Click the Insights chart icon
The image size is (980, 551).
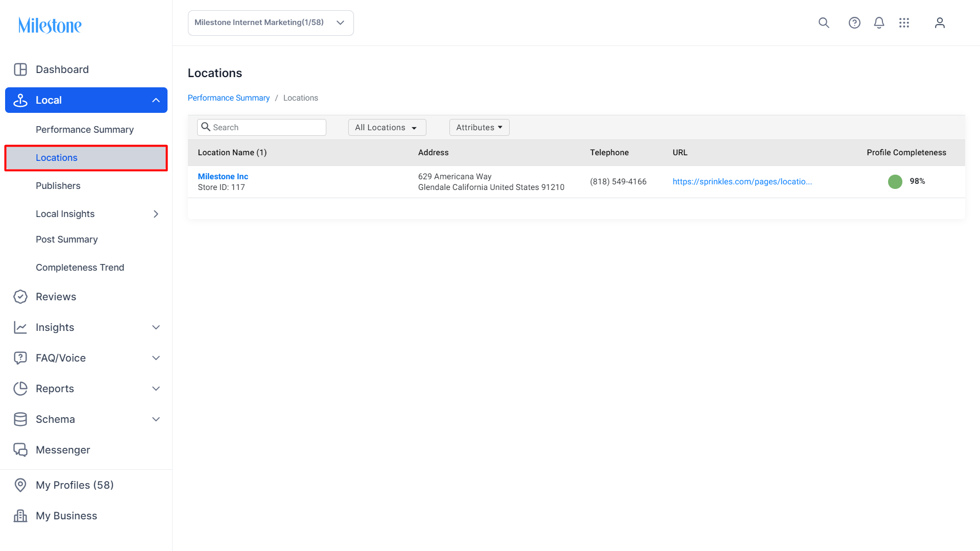[x=20, y=327]
